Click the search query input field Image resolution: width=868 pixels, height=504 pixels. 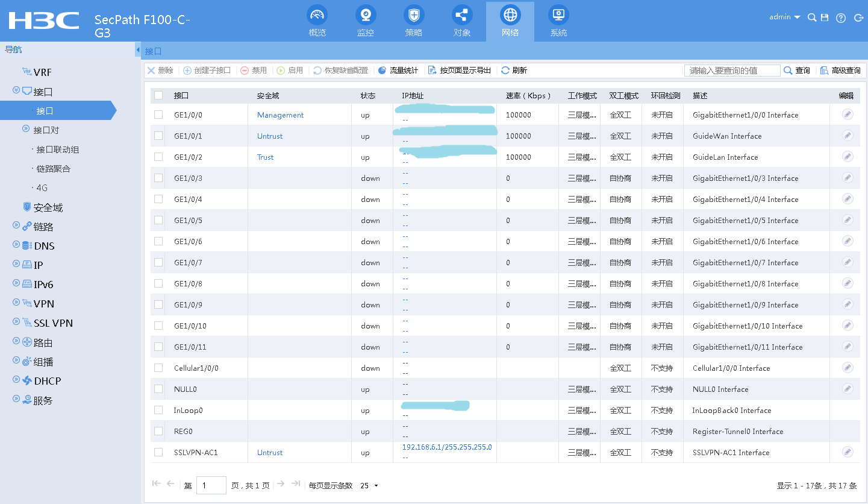click(732, 71)
